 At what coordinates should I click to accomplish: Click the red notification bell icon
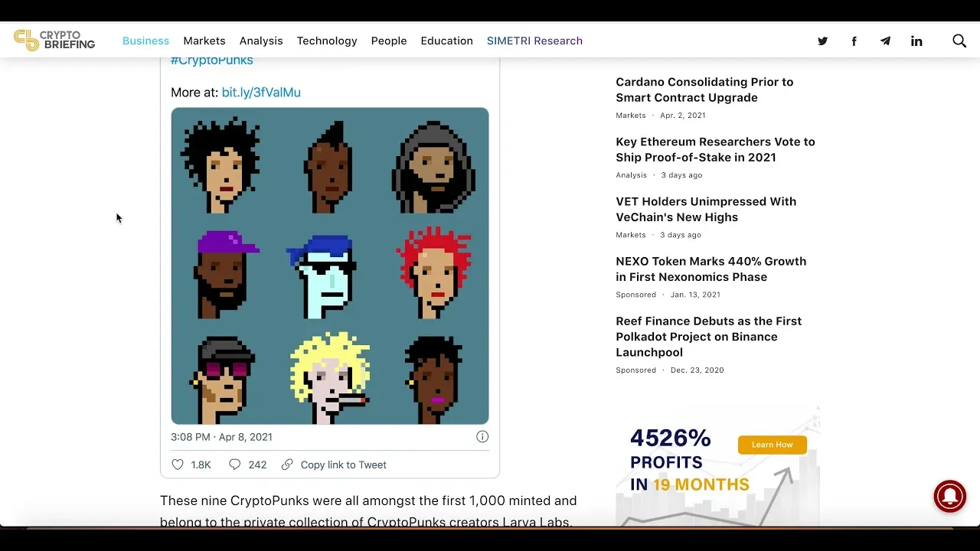click(950, 496)
